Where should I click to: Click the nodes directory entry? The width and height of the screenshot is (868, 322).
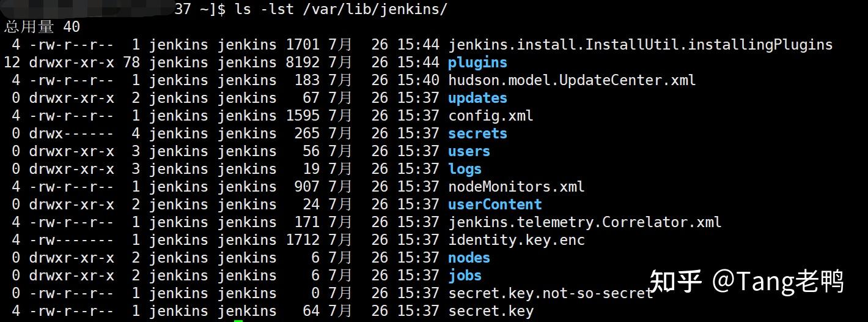469,258
